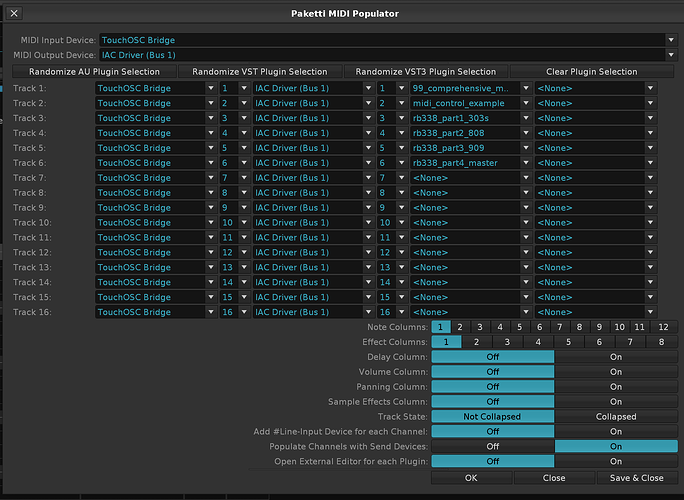
Task: Set Effect Columns to 2
Action: click(476, 342)
